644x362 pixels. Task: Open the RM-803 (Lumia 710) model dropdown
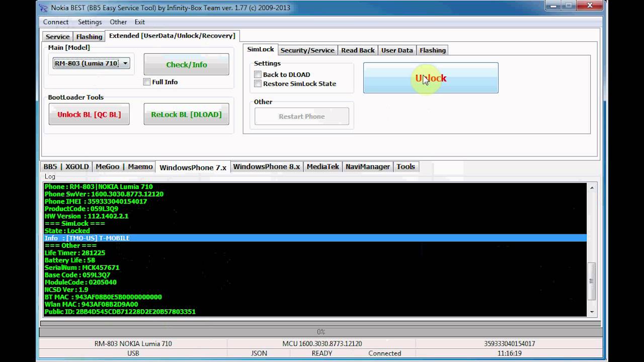click(91, 63)
